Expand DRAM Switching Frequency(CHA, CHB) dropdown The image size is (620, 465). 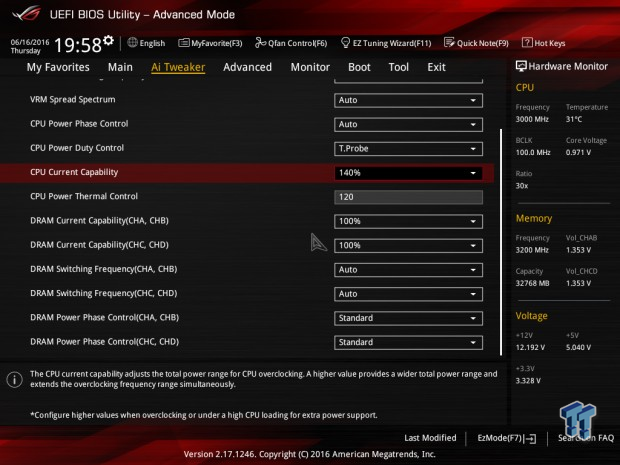tap(408, 270)
